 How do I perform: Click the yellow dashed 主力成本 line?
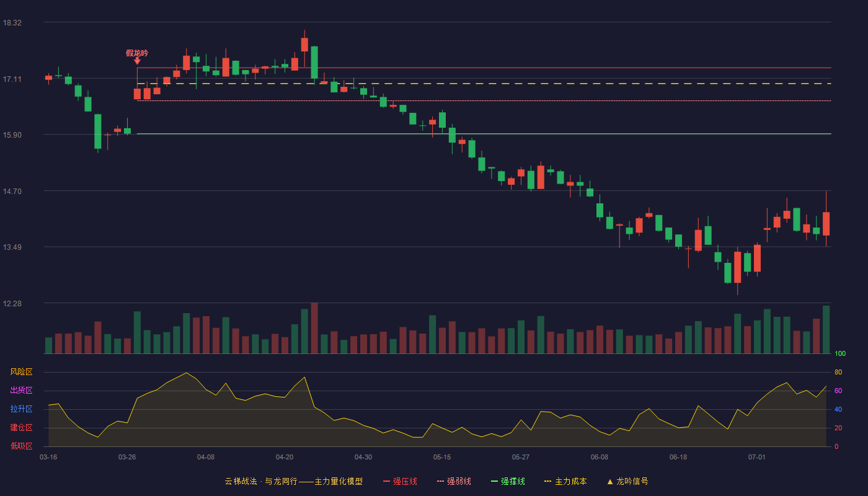pyautogui.click(x=484, y=83)
